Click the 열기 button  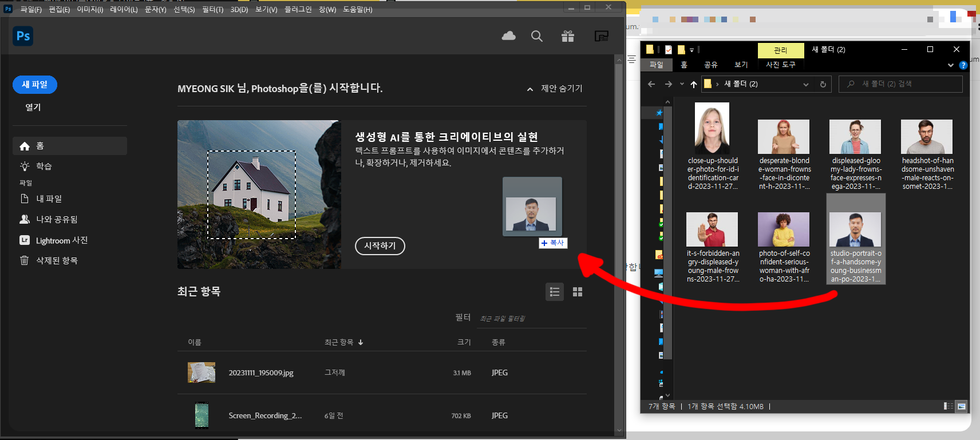33,107
